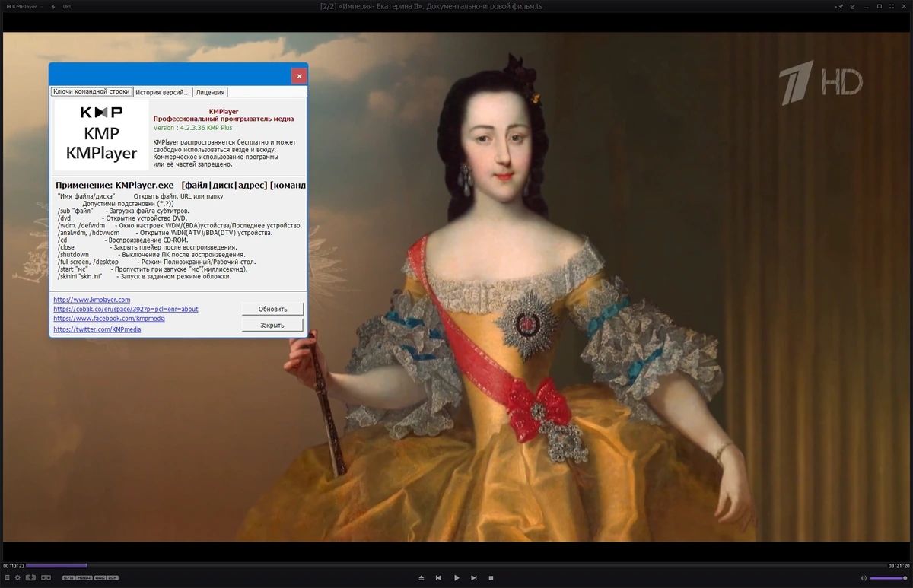Viewport: 913px width, 588px height.
Task: Click the eject/open file button
Action: click(422, 578)
